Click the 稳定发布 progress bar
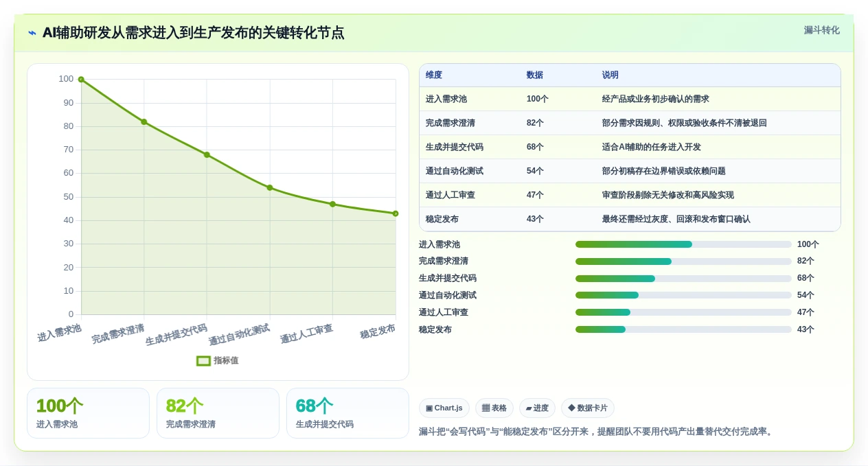The height and width of the screenshot is (466, 868). [683, 329]
